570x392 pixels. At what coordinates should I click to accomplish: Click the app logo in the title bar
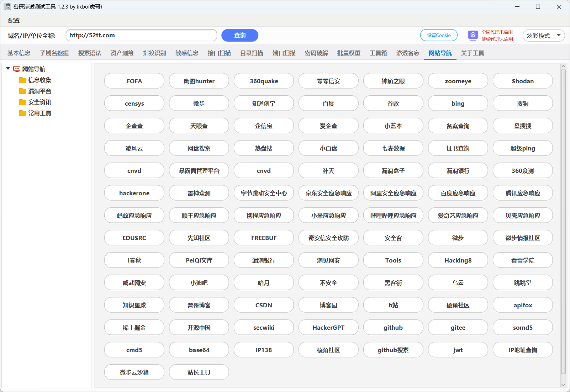coord(7,7)
